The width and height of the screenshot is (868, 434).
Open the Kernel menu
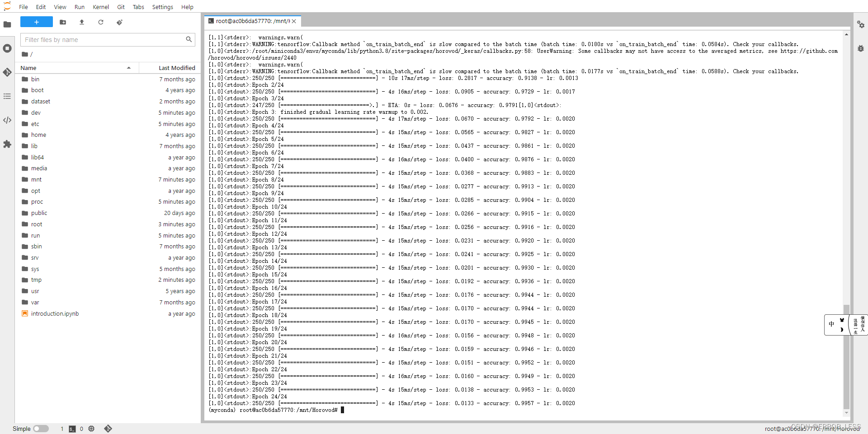tap(101, 7)
